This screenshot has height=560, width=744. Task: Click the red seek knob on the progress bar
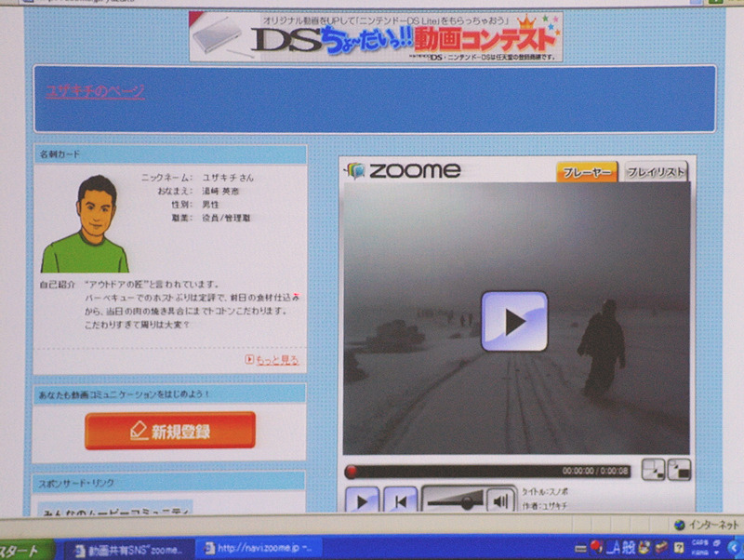click(x=352, y=472)
